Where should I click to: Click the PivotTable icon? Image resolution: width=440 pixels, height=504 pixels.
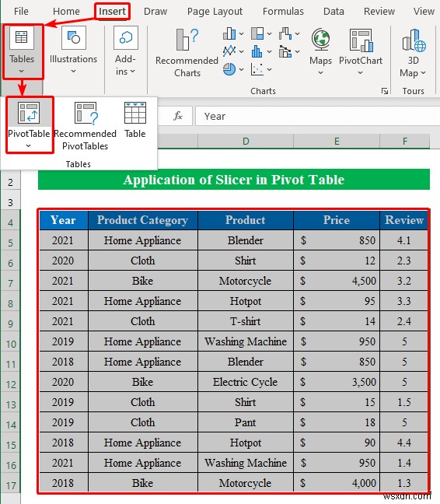coord(29,113)
